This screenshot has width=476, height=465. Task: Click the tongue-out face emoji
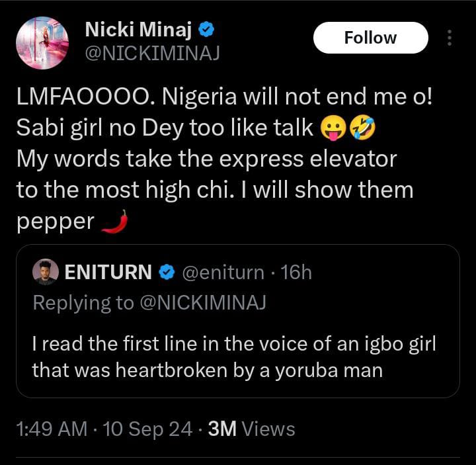(x=333, y=128)
